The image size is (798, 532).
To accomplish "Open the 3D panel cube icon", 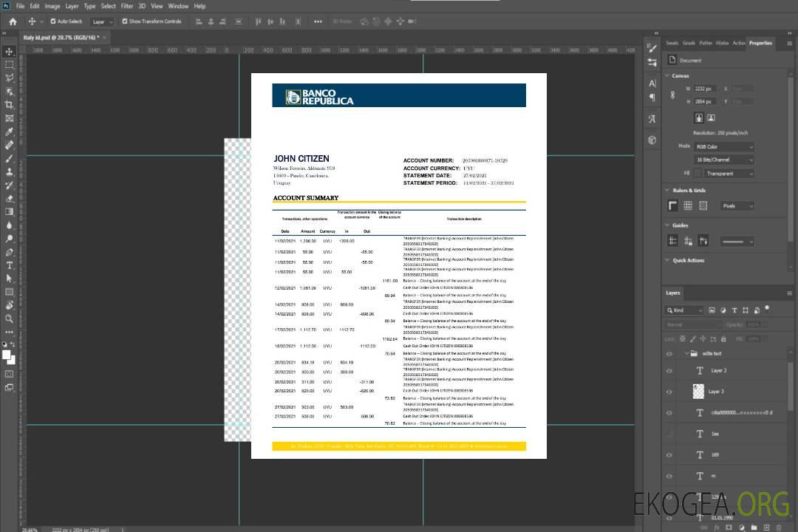I will click(x=652, y=140).
